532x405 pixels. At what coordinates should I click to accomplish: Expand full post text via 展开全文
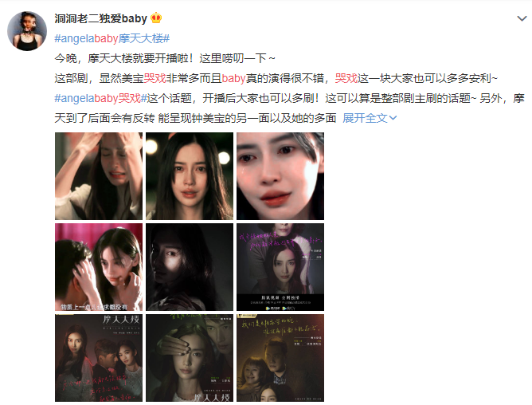coord(365,118)
